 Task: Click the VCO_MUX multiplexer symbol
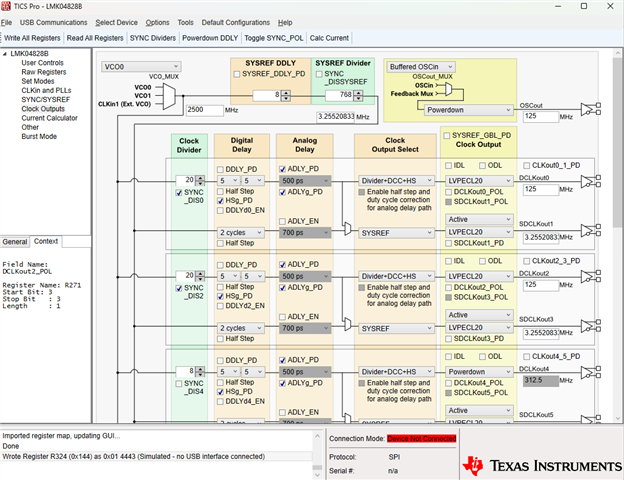169,96
